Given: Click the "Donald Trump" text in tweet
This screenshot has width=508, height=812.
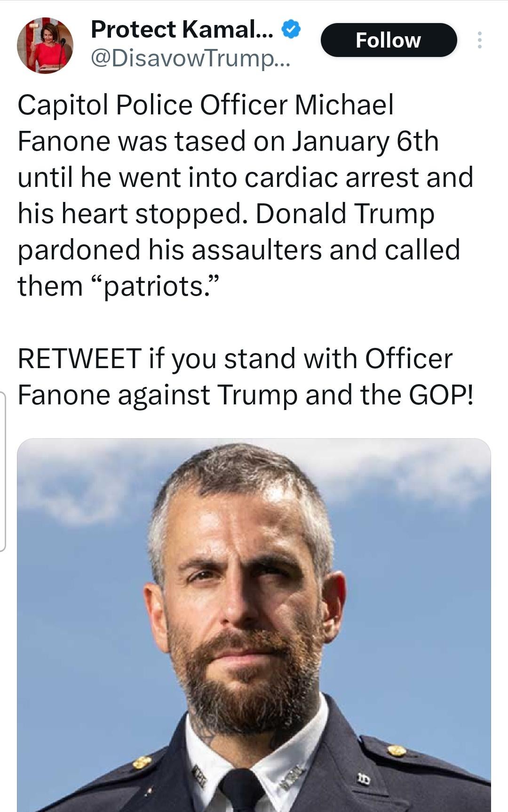Looking at the screenshot, I should tap(345, 213).
